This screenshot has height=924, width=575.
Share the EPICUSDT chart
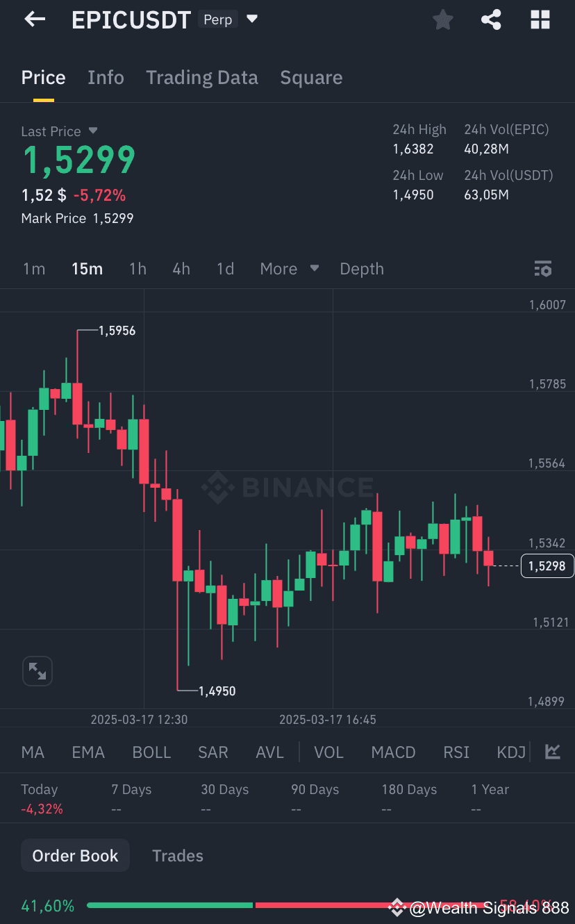click(x=491, y=20)
